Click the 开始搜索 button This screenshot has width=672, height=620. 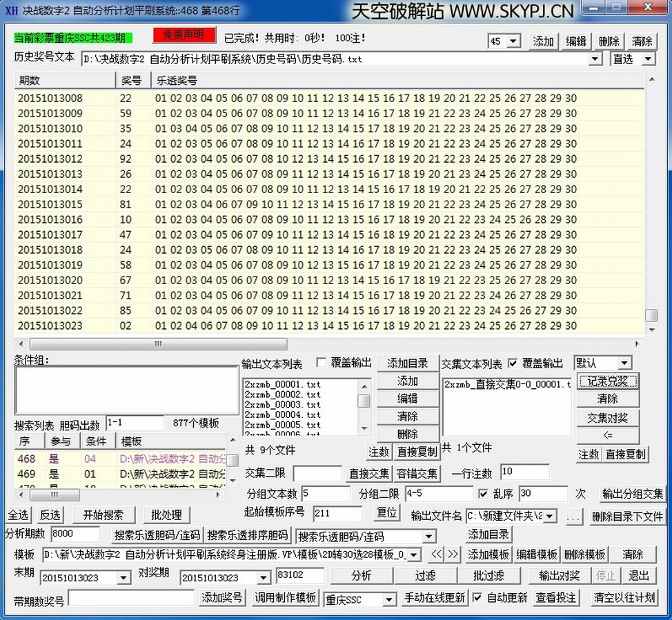click(x=103, y=515)
